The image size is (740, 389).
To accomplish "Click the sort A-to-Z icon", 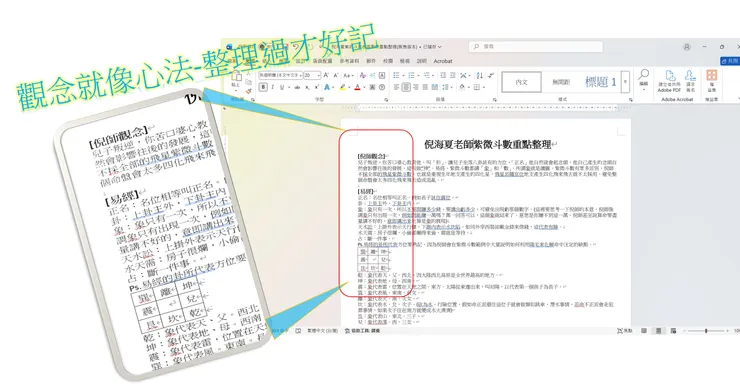I will click(479, 75).
